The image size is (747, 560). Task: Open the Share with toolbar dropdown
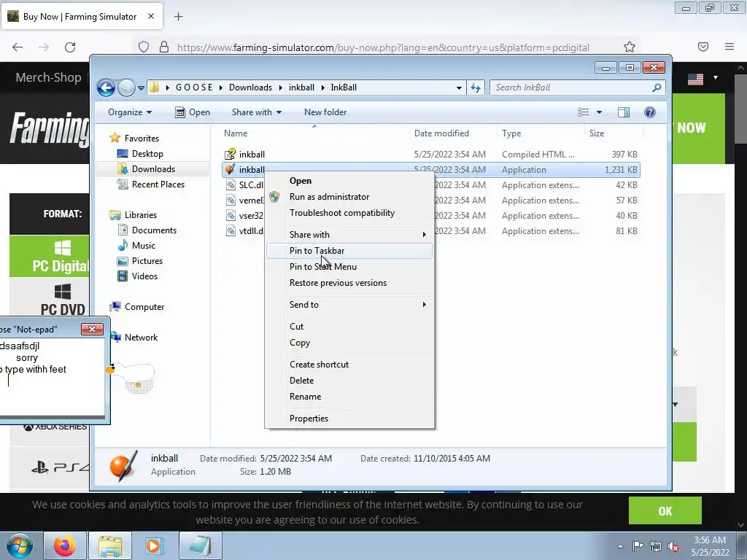click(256, 112)
